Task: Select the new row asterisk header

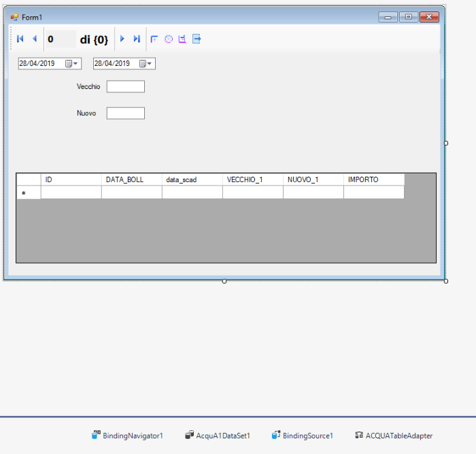Action: [x=29, y=192]
